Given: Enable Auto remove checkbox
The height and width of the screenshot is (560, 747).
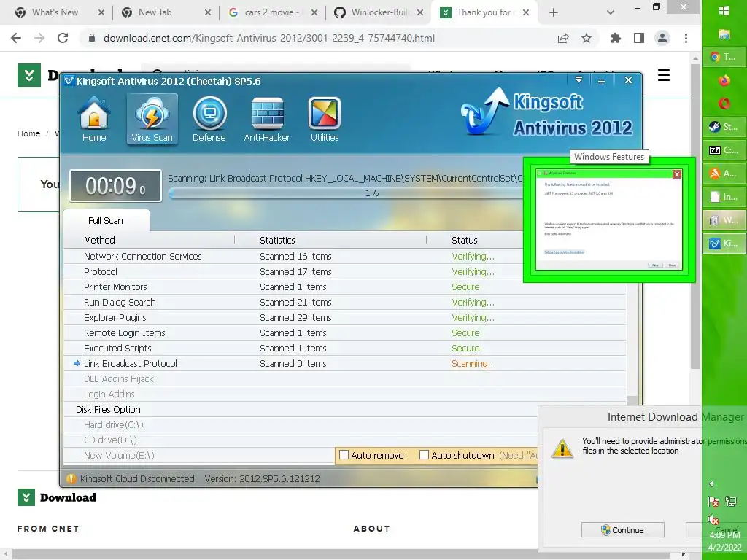Looking at the screenshot, I should point(344,455).
